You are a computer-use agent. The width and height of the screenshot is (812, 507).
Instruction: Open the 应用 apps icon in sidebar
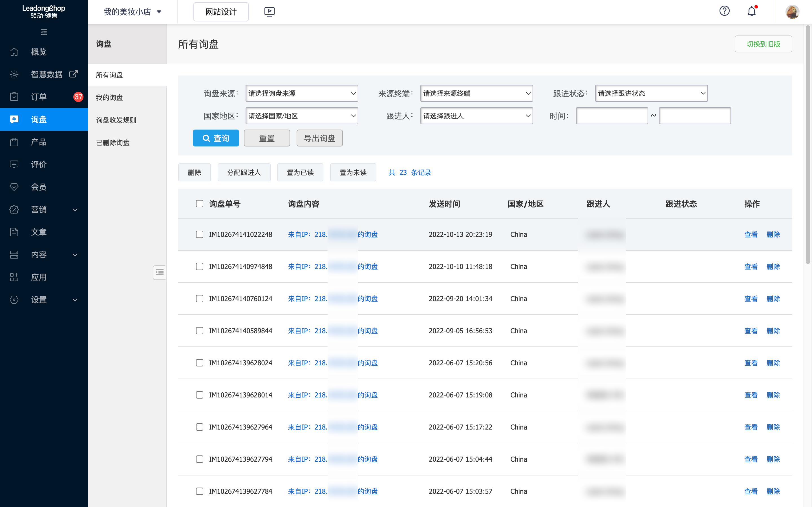coord(14,277)
